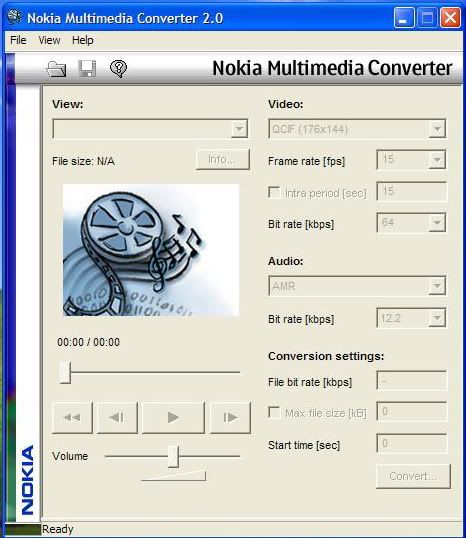Open the audio Bit rate 12.2 dropdown
Screen dimensions: 466x538
[x=437, y=318]
